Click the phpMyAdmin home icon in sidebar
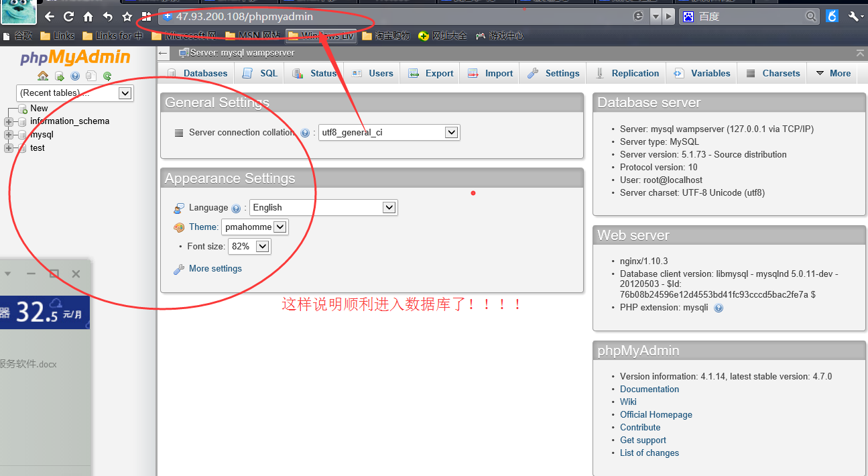The width and height of the screenshot is (868, 476). click(x=43, y=76)
